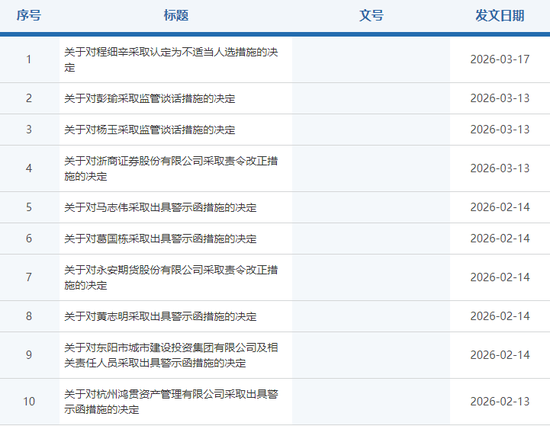Click the date in the 彭瑜 row
Image resolution: width=550 pixels, height=426 pixels.
coord(500,98)
